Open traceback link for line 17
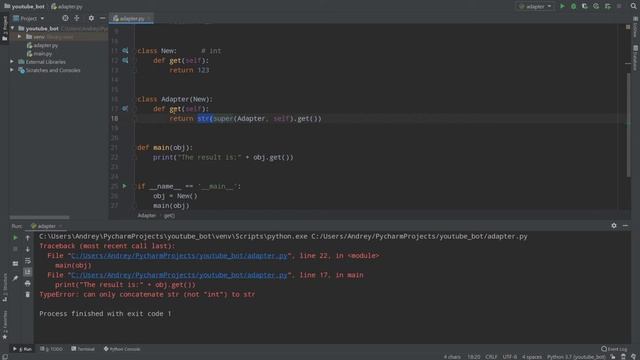640x360 pixels. (179, 275)
